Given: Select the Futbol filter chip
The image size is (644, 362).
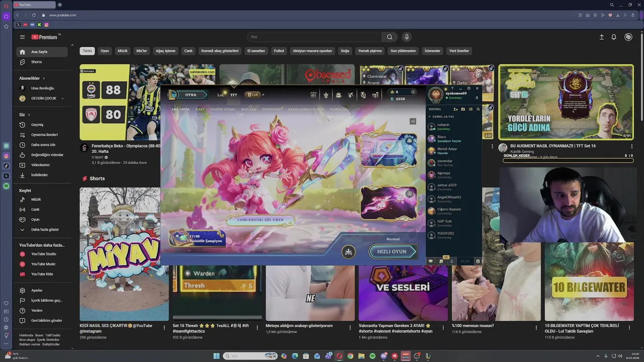Looking at the screenshot, I should coord(279,51).
